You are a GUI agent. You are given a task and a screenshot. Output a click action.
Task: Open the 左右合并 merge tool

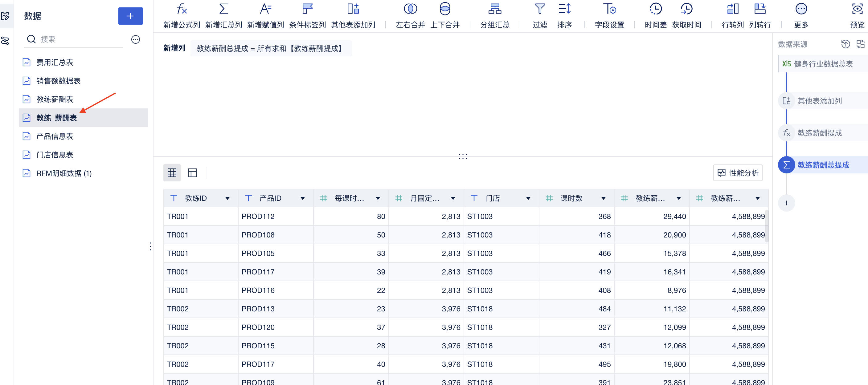(410, 9)
